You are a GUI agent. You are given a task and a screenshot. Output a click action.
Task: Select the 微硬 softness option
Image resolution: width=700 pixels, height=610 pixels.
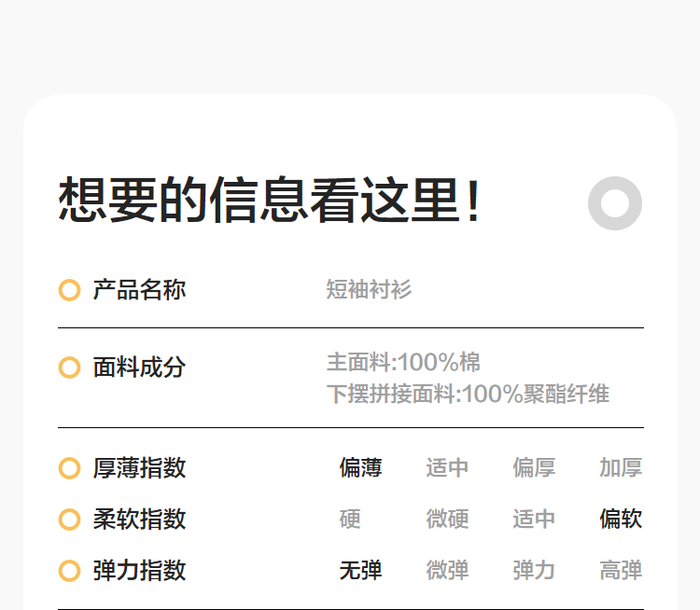point(447,519)
